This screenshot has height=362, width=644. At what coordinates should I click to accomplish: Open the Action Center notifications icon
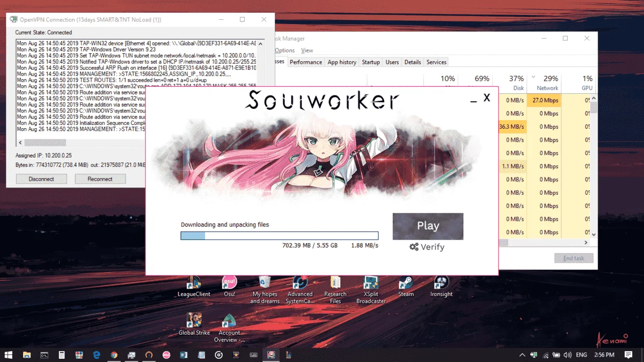click(628, 354)
